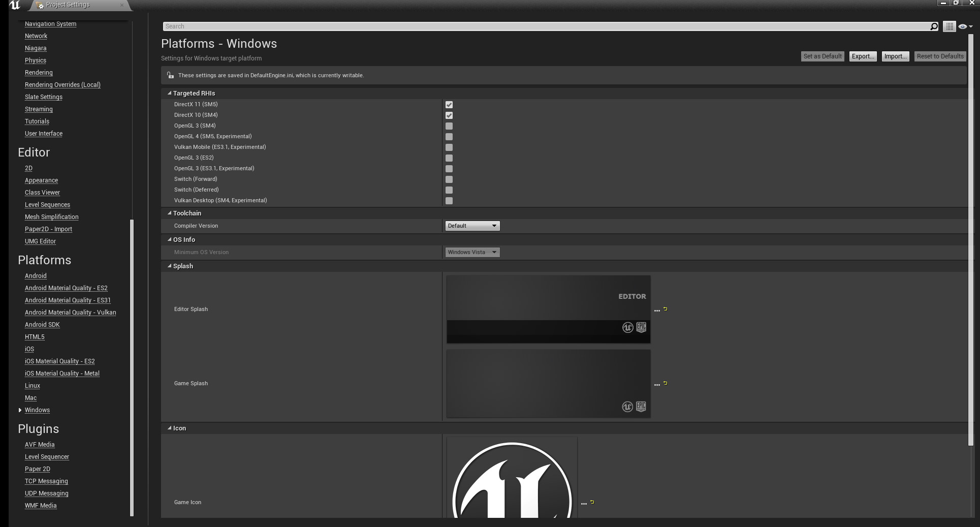The width and height of the screenshot is (980, 527).
Task: Open Physics settings
Action: (x=36, y=60)
